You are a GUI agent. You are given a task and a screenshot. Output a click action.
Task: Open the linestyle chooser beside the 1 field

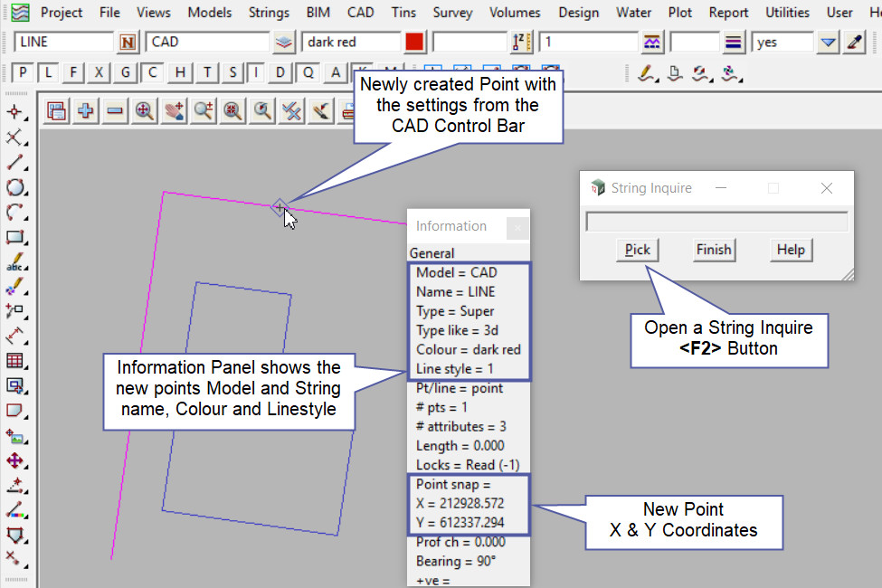click(x=651, y=42)
